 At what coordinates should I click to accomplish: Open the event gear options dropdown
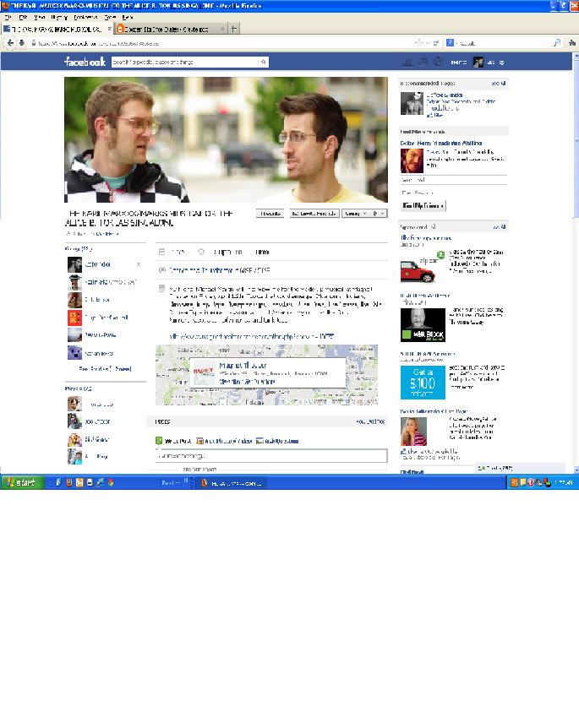379,214
